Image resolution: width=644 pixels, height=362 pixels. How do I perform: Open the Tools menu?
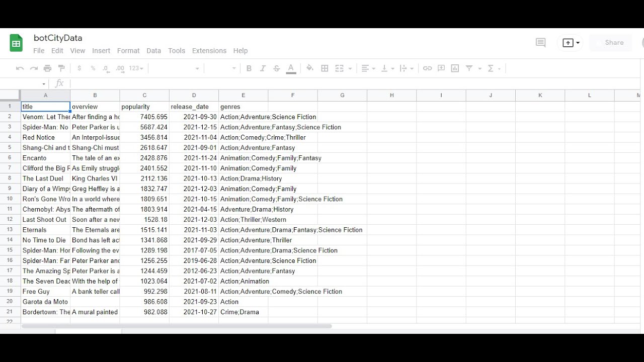177,51
